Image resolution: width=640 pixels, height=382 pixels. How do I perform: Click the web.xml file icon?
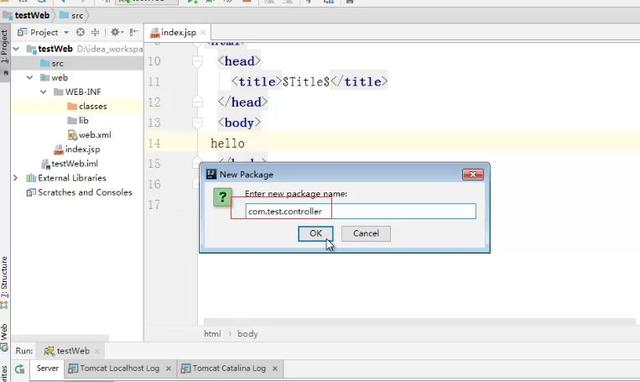pyautogui.click(x=72, y=135)
